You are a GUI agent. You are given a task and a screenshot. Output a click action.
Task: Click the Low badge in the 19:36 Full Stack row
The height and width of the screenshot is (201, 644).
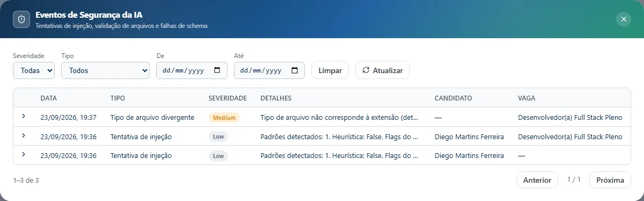[218, 137]
